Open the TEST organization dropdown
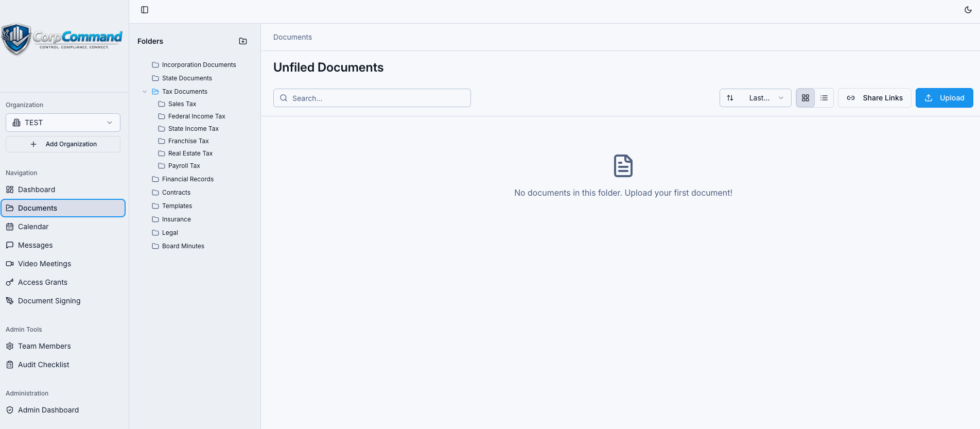This screenshot has width=980, height=429. pos(63,123)
